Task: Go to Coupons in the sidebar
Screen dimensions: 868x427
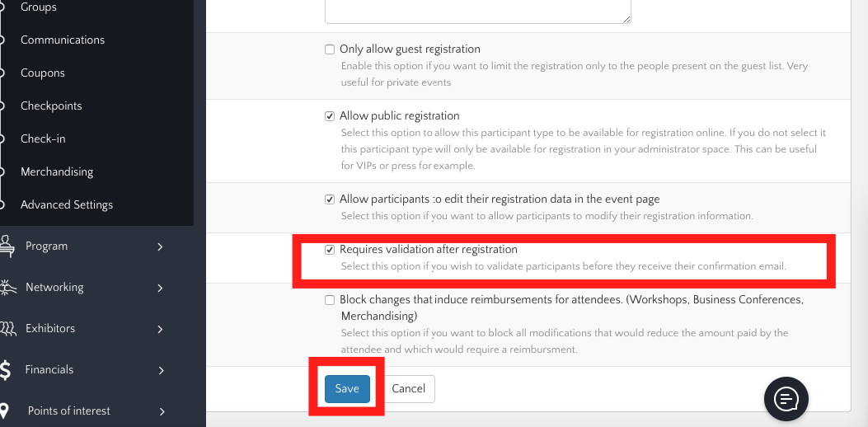Action: [43, 73]
